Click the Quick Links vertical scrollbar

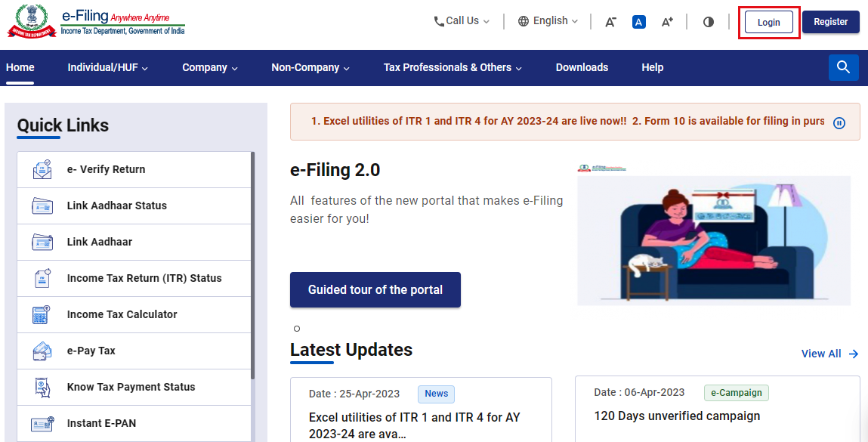click(253, 266)
